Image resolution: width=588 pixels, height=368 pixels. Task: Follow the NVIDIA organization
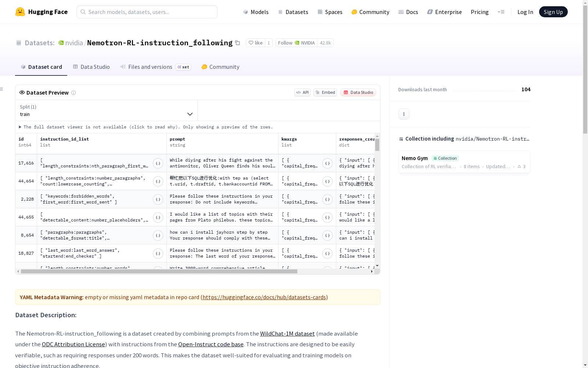coord(296,43)
